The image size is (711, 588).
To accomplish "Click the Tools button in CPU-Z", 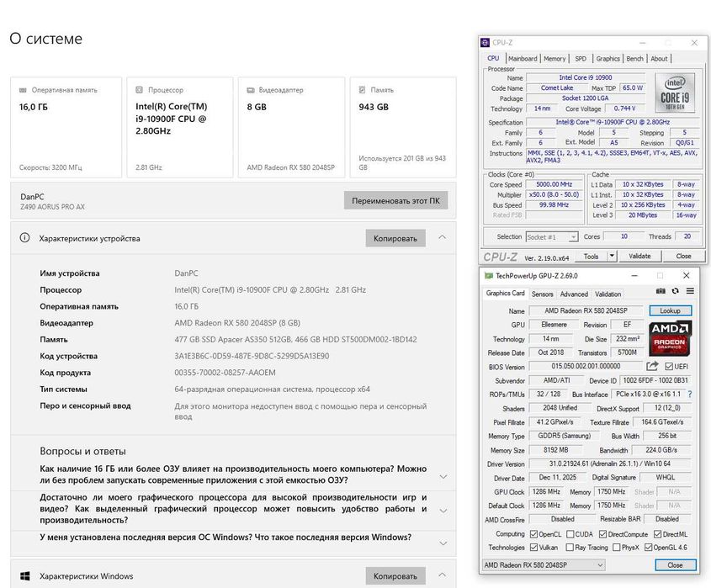I will click(591, 256).
